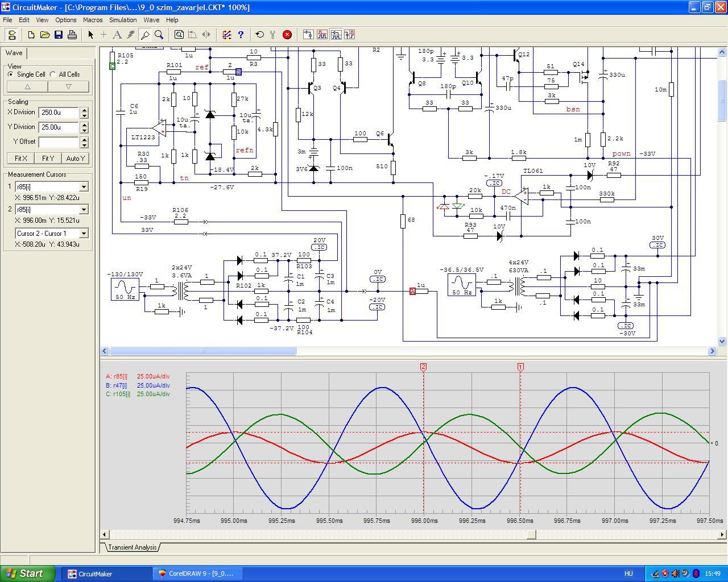The height and width of the screenshot is (582, 728).
Task: Select the text tool (A icon)
Action: [x=117, y=35]
